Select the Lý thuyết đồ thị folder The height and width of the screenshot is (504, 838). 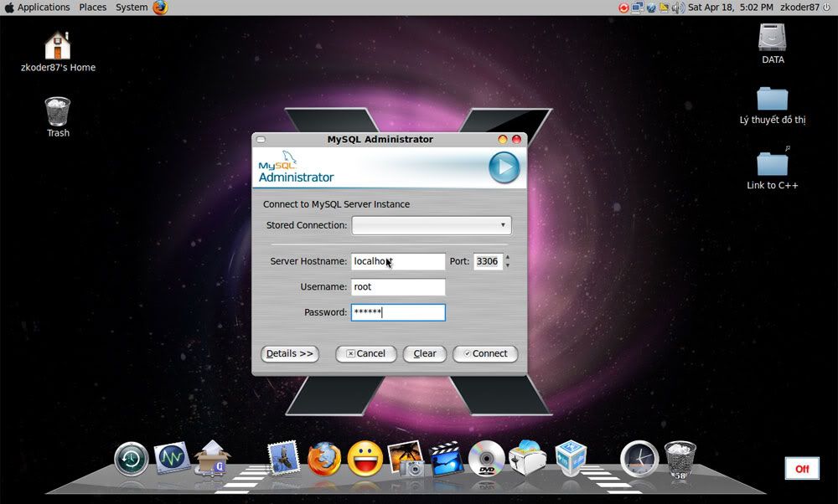tap(773, 105)
